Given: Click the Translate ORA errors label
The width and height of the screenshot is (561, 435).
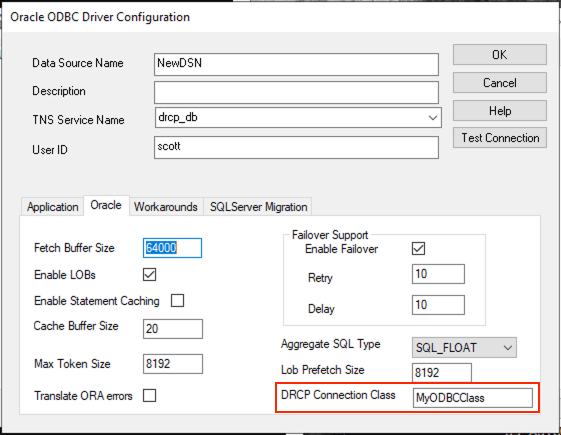Looking at the screenshot, I should [x=83, y=396].
